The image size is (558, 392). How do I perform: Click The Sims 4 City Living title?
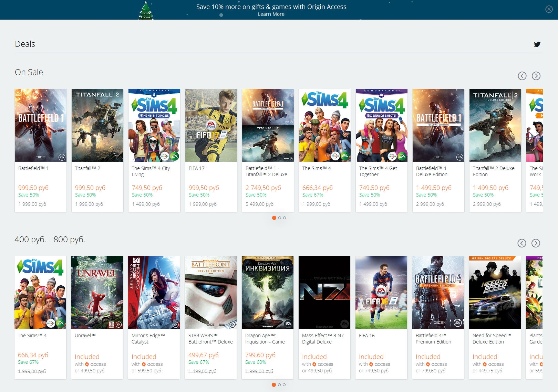point(151,171)
